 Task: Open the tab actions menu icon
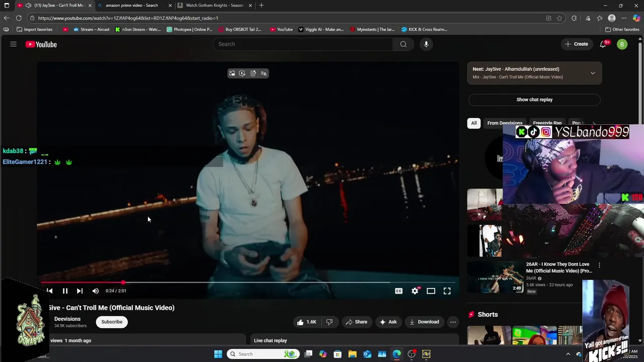point(7,6)
